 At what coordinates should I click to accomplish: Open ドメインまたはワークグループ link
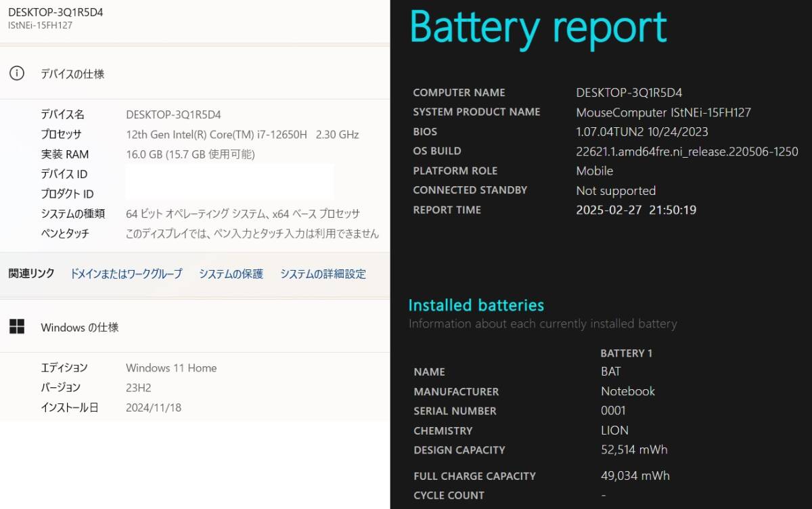127,274
